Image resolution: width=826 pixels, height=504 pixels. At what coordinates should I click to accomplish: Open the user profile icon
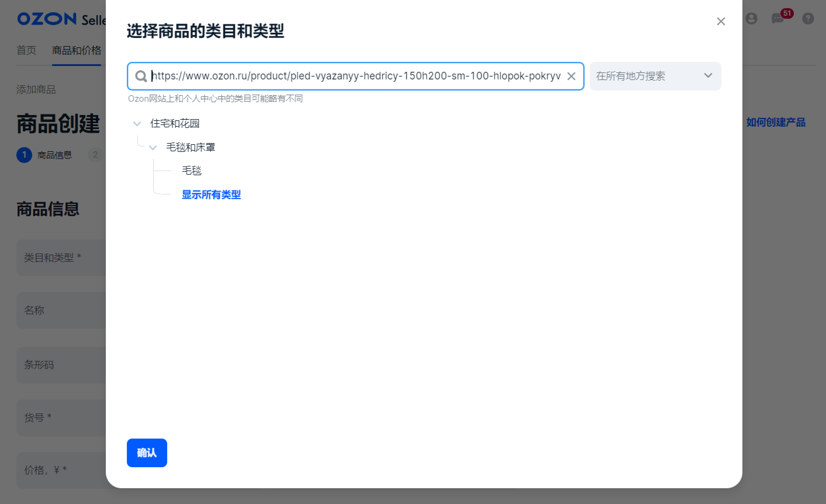tap(751, 18)
